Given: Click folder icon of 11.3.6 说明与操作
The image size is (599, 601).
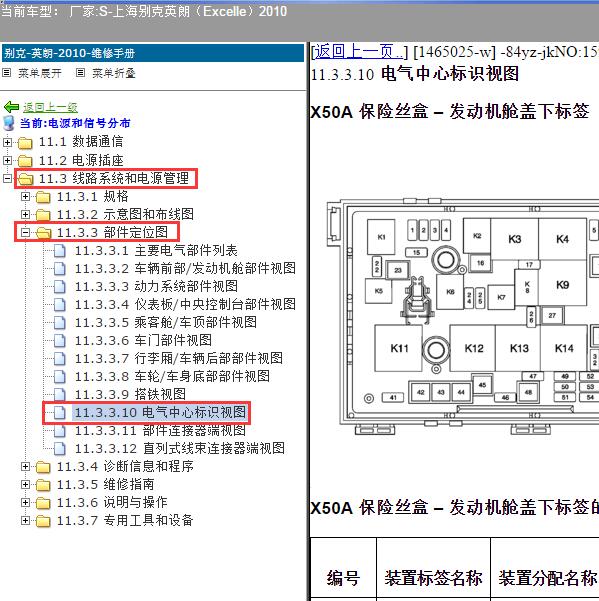Looking at the screenshot, I should [43, 502].
